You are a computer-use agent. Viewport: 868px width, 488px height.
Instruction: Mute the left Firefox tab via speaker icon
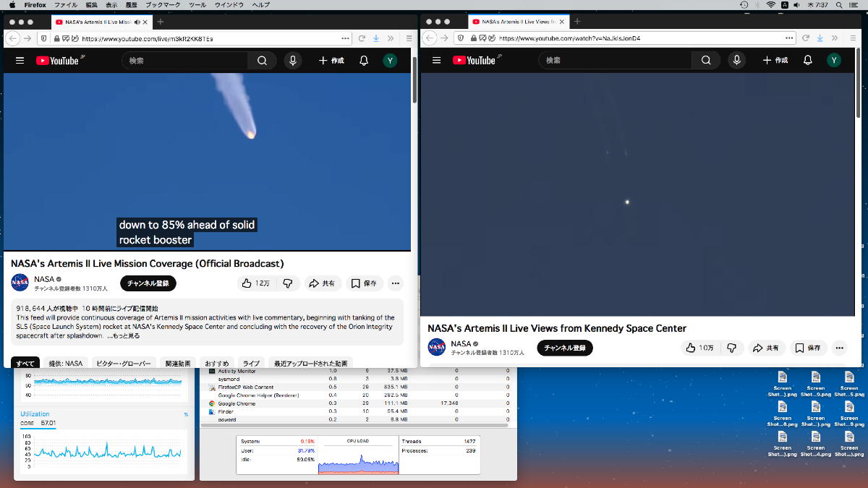(137, 22)
